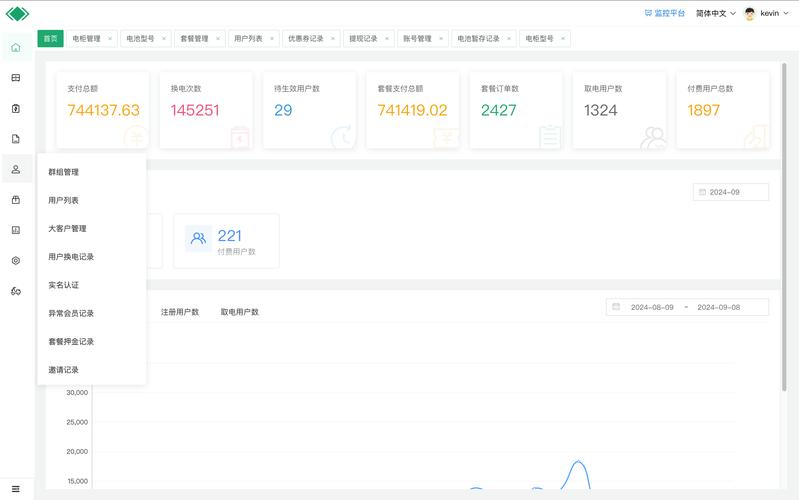
Task: Close the 账号管理 tab
Action: tap(441, 39)
